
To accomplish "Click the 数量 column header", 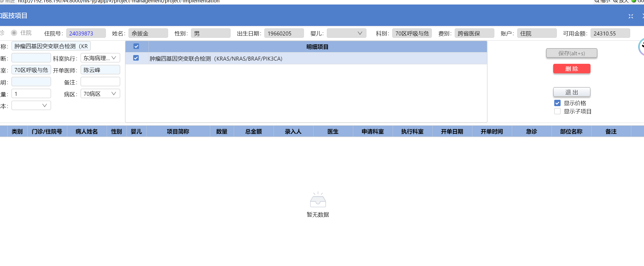I will [x=222, y=132].
